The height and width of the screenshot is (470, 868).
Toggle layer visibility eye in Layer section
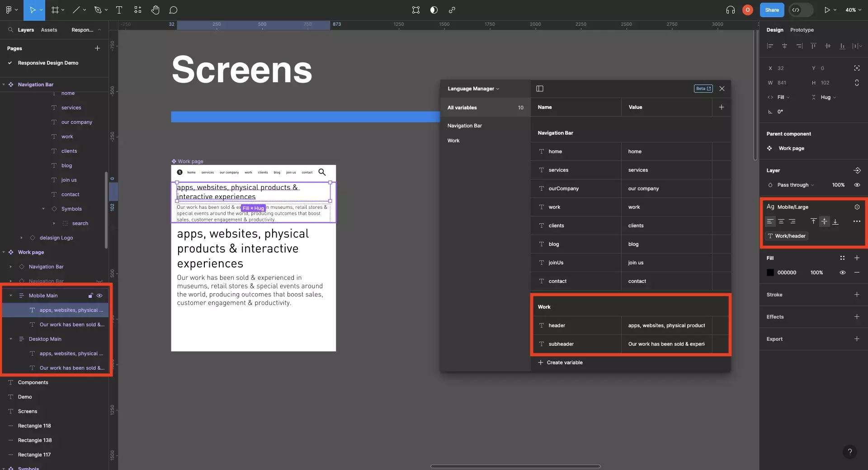[x=857, y=185]
